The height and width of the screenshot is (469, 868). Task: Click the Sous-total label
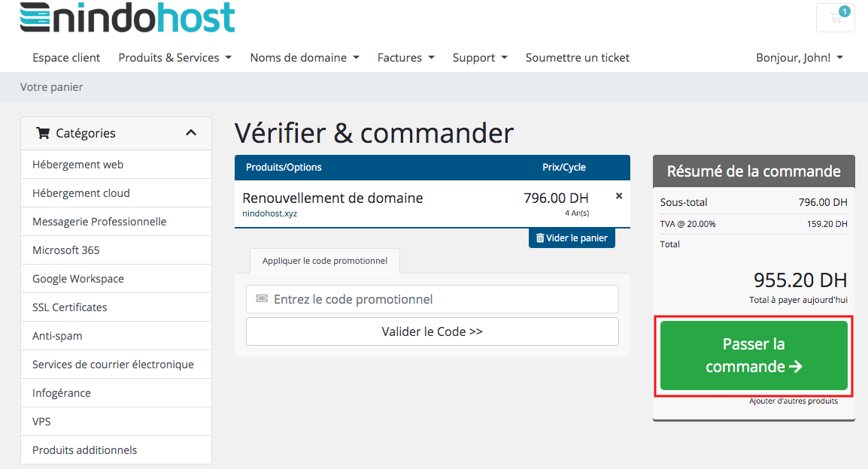click(684, 202)
